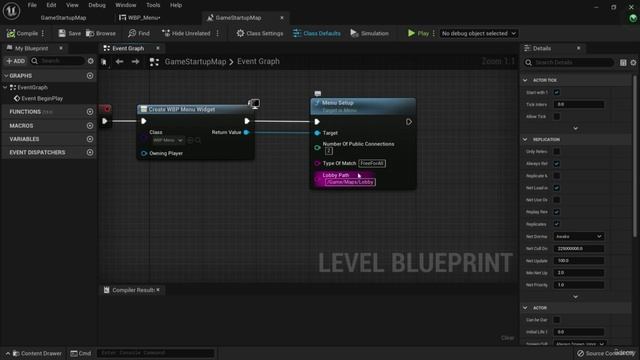Open Class Settings
This screenshot has height=360, width=640.
[260, 33]
